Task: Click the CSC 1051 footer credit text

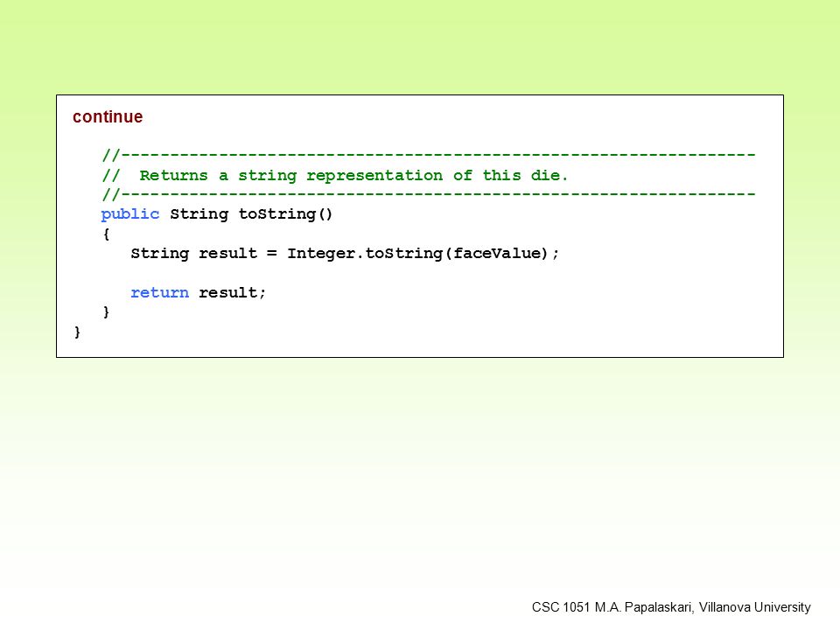Action: [x=671, y=607]
